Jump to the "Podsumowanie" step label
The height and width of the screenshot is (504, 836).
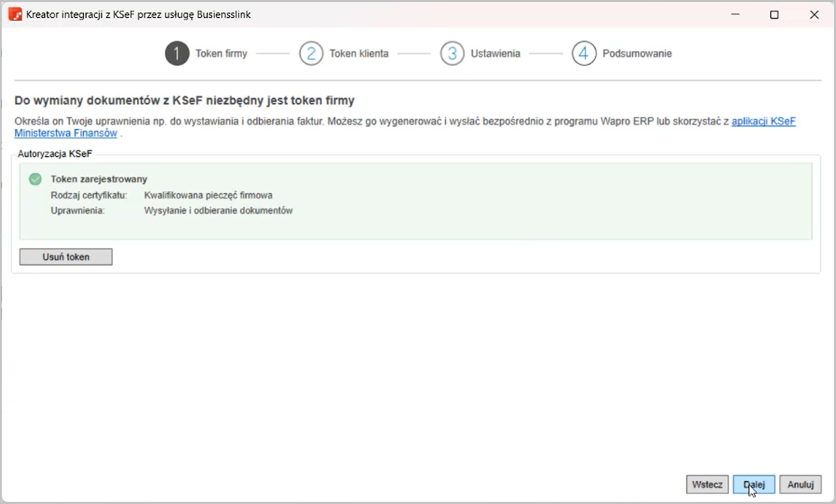pyautogui.click(x=636, y=54)
